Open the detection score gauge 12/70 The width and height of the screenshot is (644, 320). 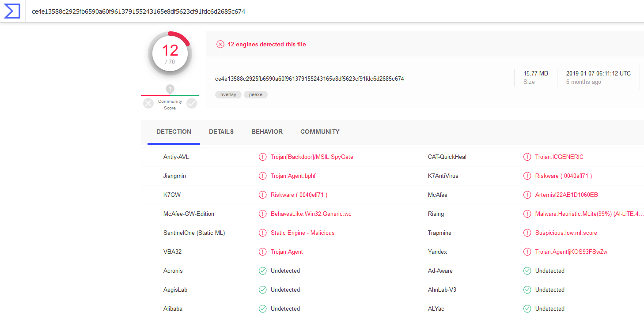coord(170,53)
